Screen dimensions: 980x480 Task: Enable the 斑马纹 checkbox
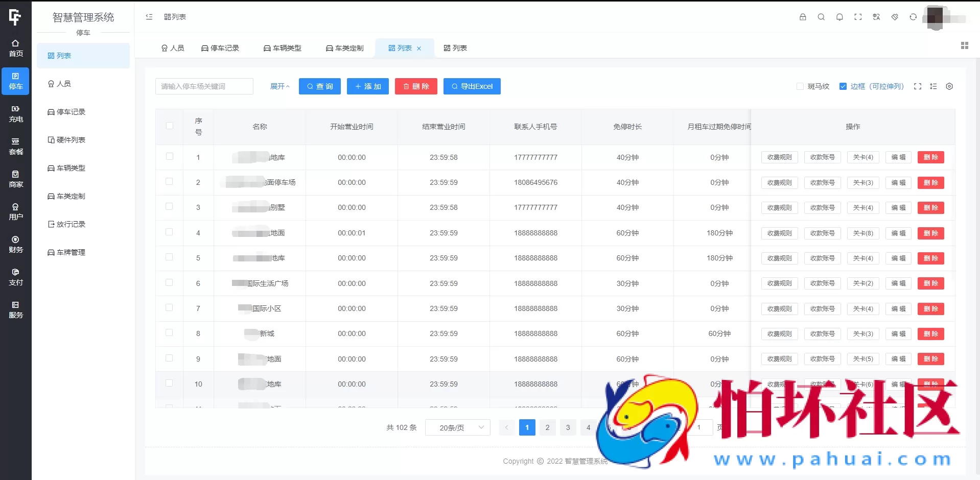point(800,86)
